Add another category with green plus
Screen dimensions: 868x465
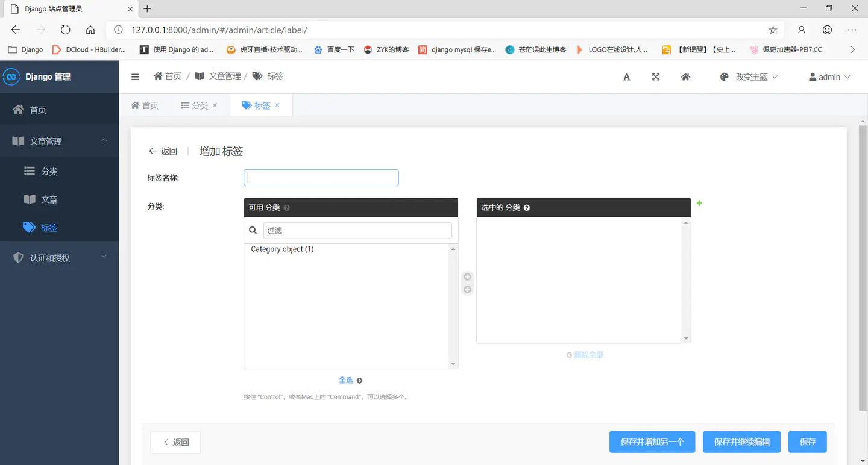(699, 203)
